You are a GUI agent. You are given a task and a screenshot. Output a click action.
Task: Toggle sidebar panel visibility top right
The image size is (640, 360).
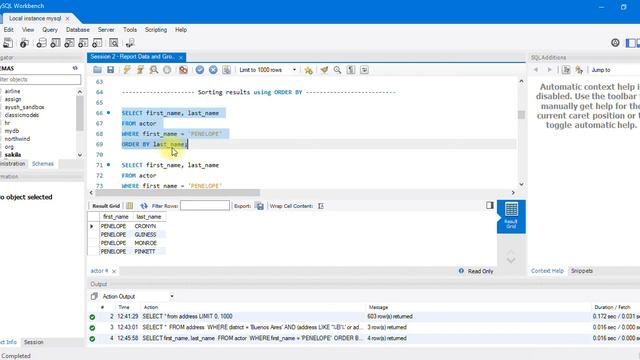tap(630, 42)
